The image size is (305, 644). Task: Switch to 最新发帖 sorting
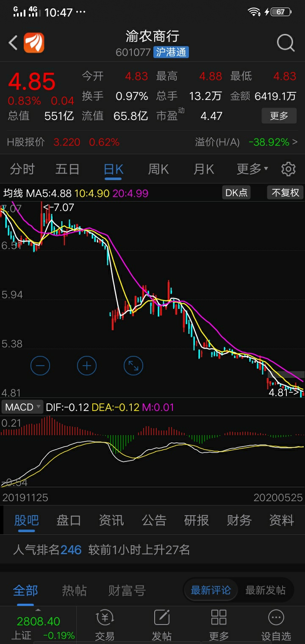pos(265,590)
